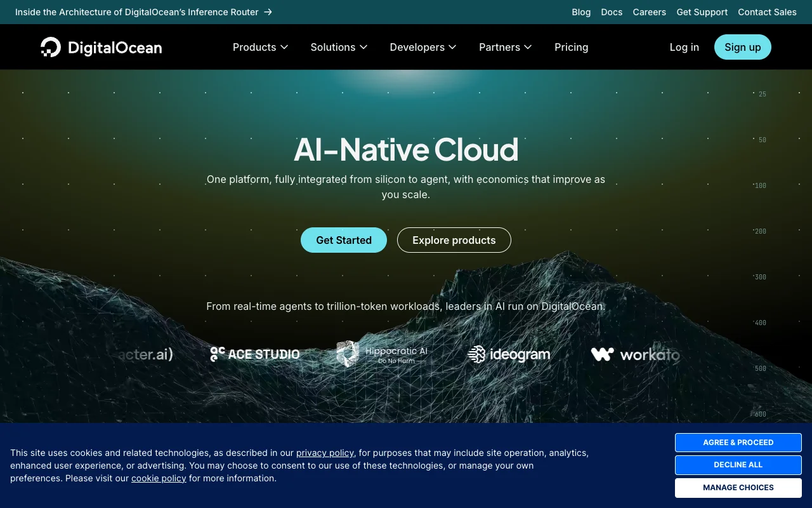This screenshot has width=812, height=508.
Task: Open the Partners menu
Action: (506, 47)
